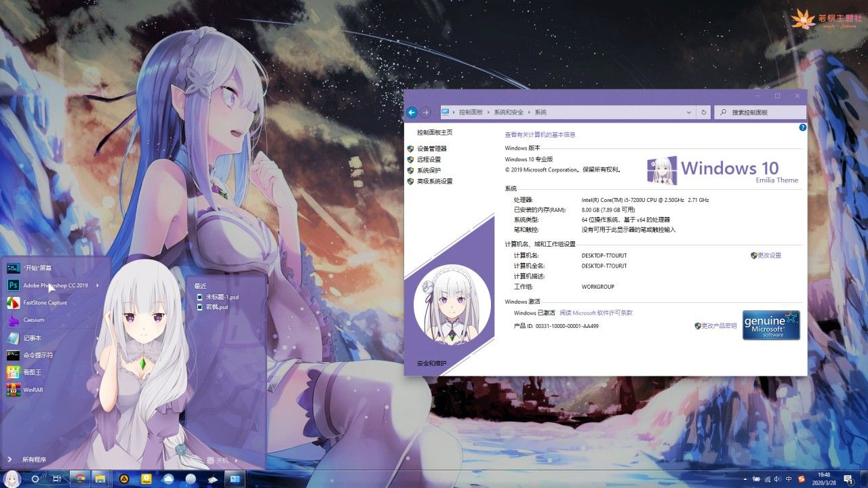The width and height of the screenshot is (868, 488).
Task: Click the forward arrow in System window
Action: [425, 113]
